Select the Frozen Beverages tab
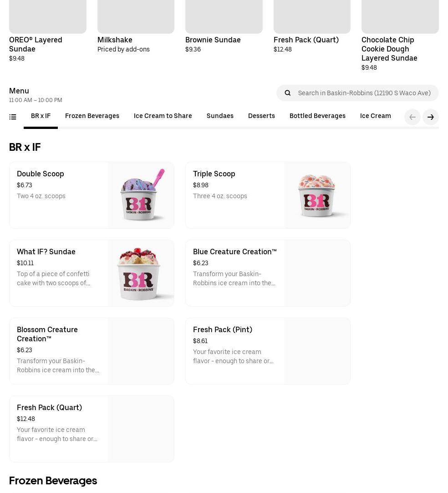 [x=92, y=116]
